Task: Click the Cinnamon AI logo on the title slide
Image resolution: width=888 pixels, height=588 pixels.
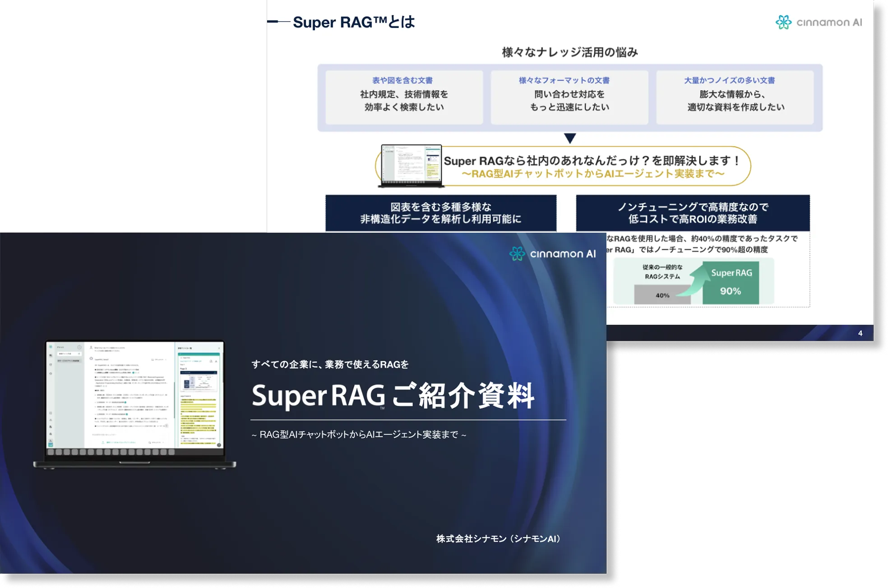Action: [553, 253]
